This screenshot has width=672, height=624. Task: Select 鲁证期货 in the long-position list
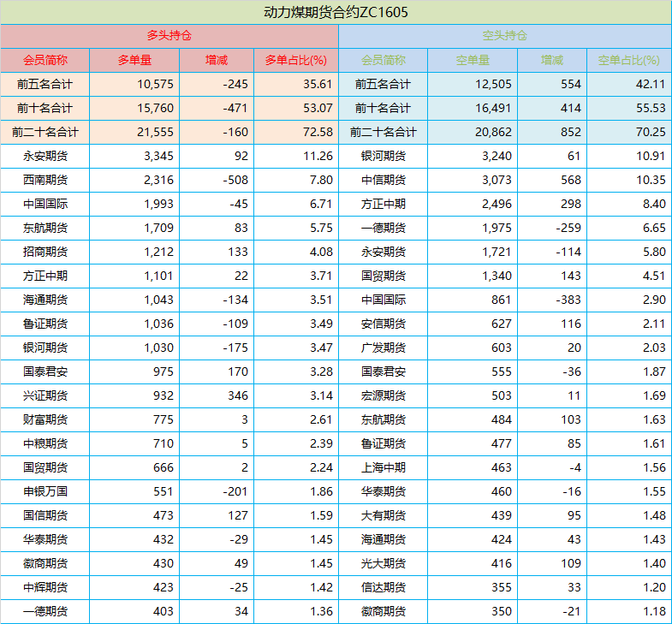tap(45, 324)
